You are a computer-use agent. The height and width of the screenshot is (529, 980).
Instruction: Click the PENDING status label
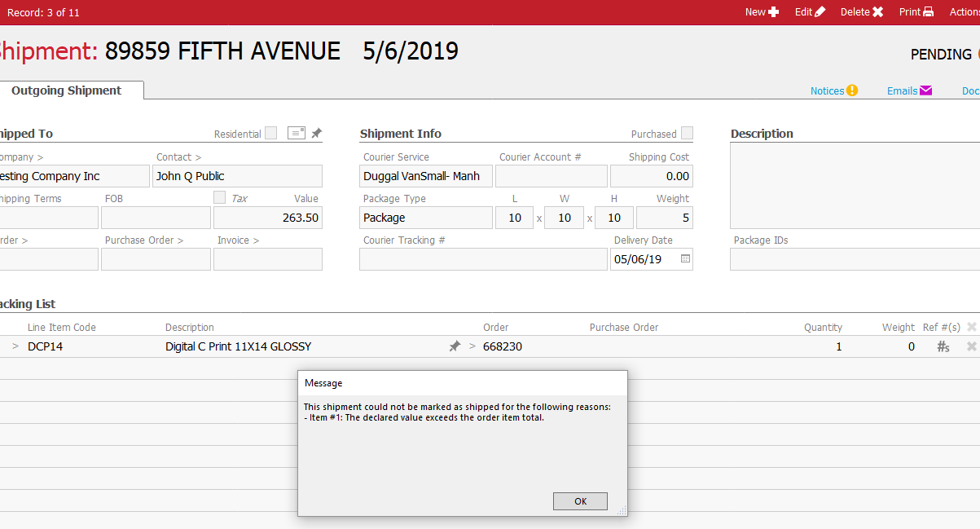941,55
